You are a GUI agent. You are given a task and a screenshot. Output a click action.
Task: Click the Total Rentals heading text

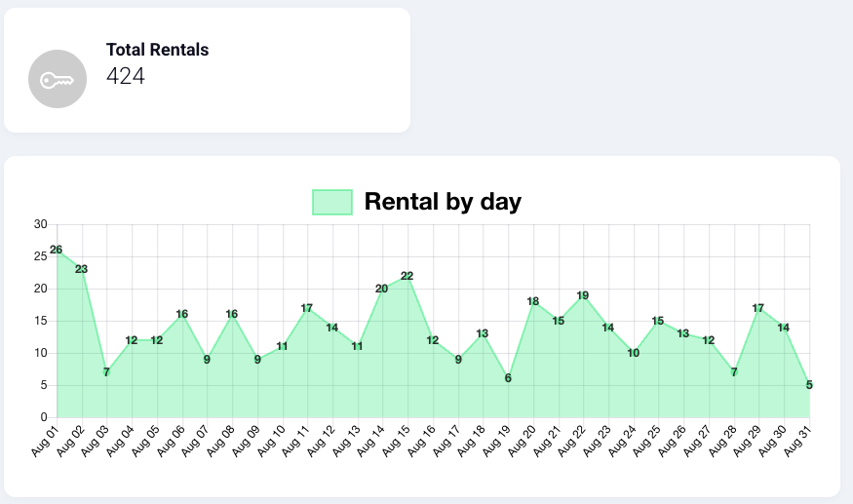157,50
